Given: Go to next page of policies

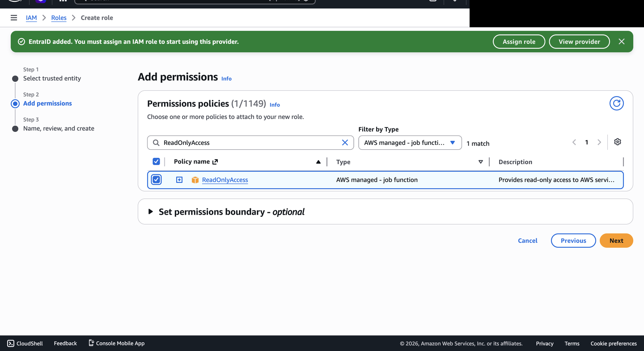Looking at the screenshot, I should click(x=599, y=143).
